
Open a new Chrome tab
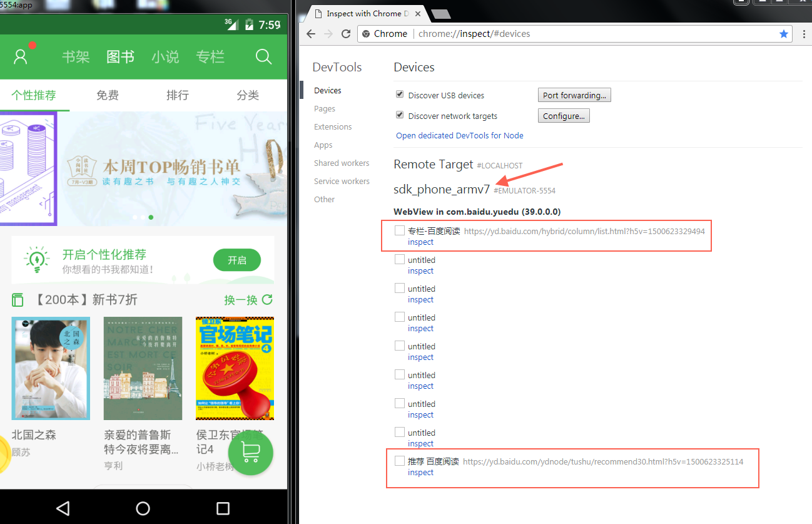tap(441, 14)
